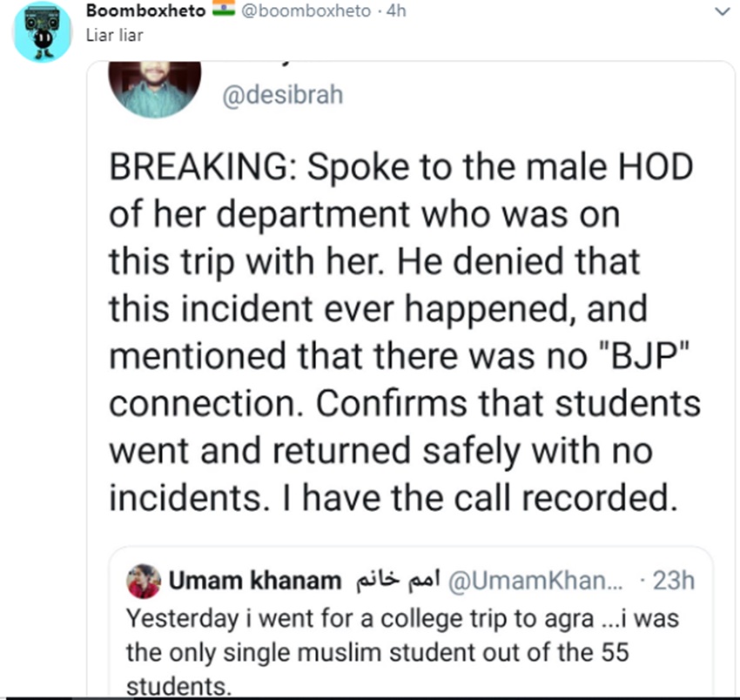Screen dimensions: 740x700
Task: Click the India flag emoji beside Boomboxheto
Action: coord(225,11)
